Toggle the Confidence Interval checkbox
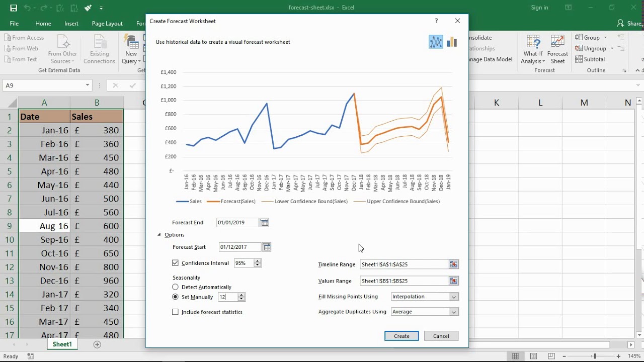 click(x=175, y=263)
